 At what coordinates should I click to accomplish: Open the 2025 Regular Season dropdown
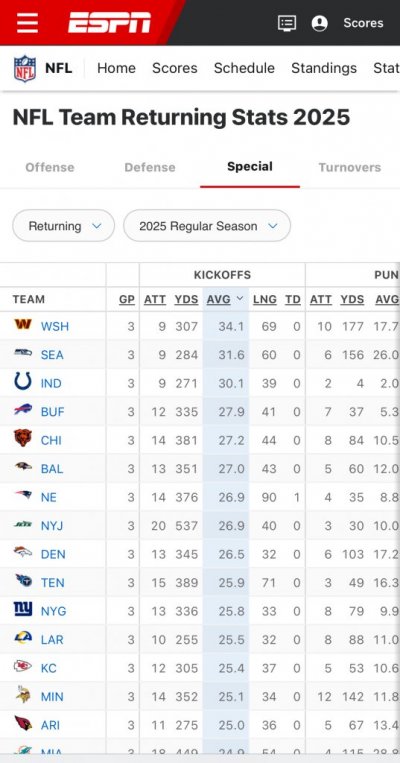(x=207, y=226)
